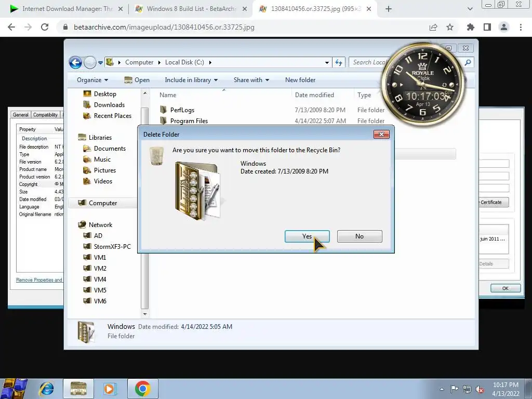Image resolution: width=532 pixels, height=399 pixels.
Task: Expand the Include in library menu
Action: (191, 80)
